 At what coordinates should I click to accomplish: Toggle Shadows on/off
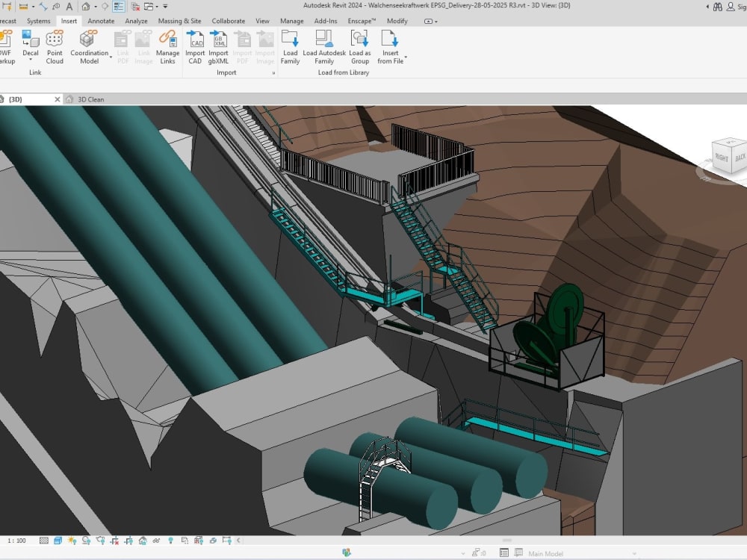click(x=86, y=541)
